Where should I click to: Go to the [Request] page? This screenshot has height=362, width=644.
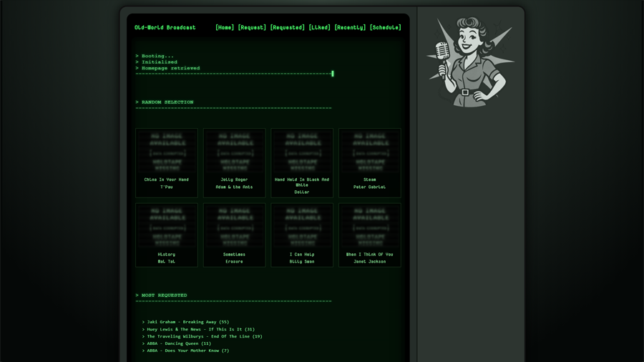pos(252,27)
